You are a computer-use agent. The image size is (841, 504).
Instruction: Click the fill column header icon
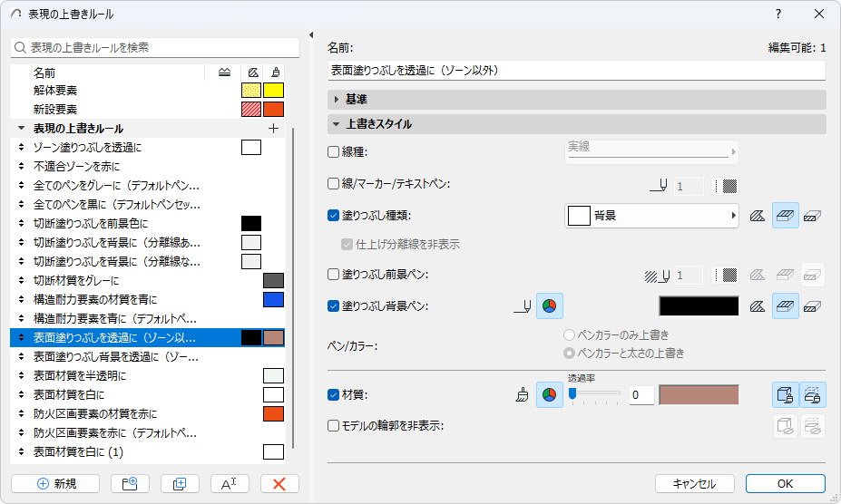[253, 73]
